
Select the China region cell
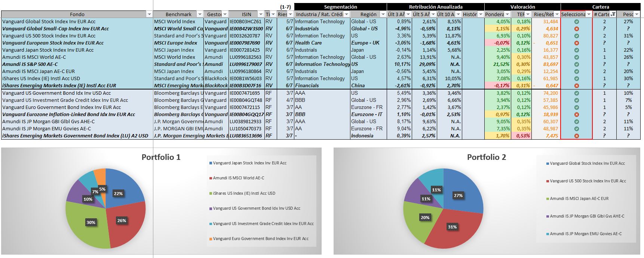(x=368, y=86)
